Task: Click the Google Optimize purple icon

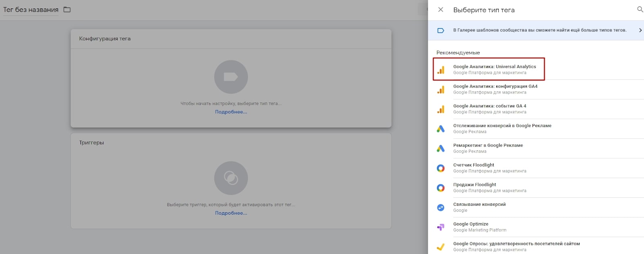Action: 441,227
